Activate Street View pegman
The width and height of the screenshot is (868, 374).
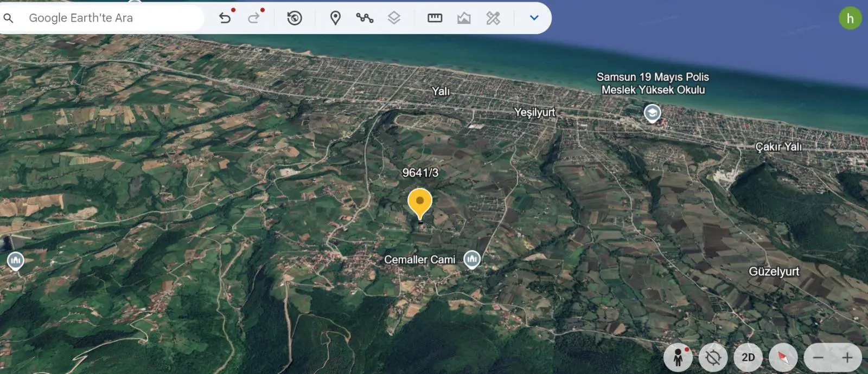tap(678, 357)
